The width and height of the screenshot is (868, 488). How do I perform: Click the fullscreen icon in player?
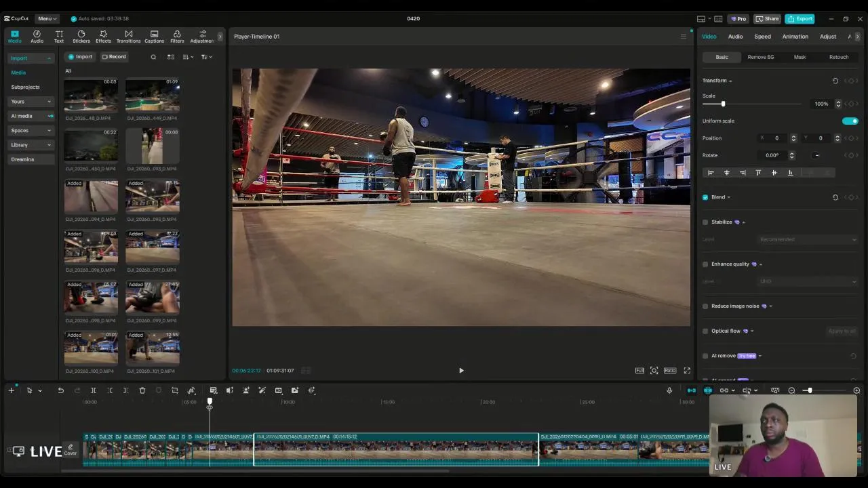687,371
